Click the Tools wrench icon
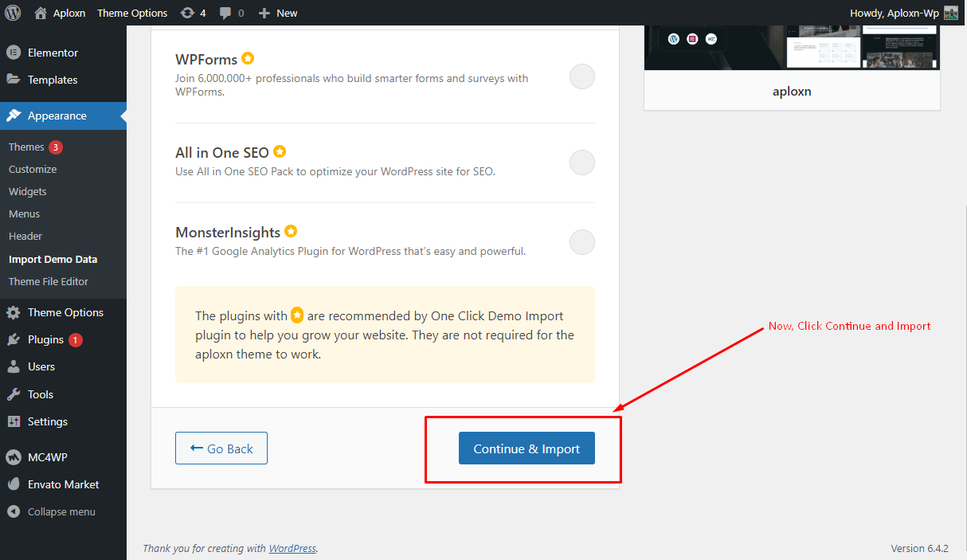Screen dimensions: 967x560 [14, 394]
